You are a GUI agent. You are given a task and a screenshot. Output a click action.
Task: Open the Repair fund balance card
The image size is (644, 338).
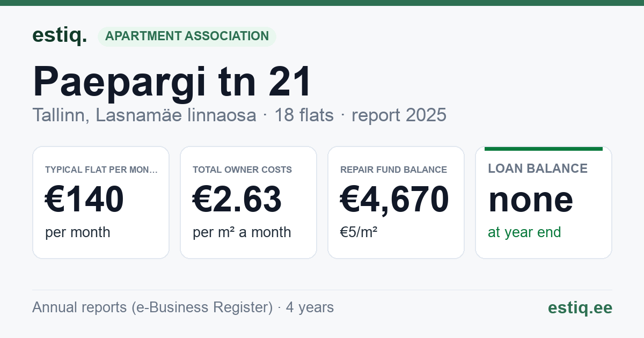coord(396,202)
